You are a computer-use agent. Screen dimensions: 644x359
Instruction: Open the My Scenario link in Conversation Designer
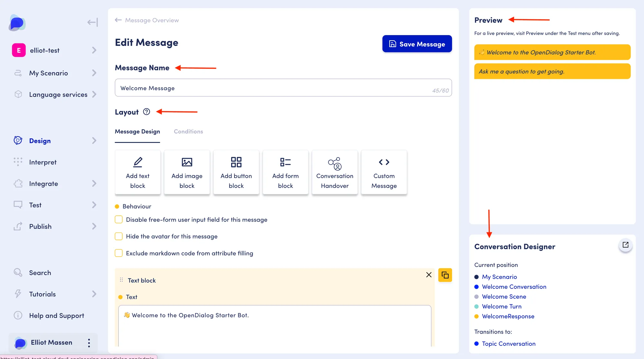tap(499, 277)
